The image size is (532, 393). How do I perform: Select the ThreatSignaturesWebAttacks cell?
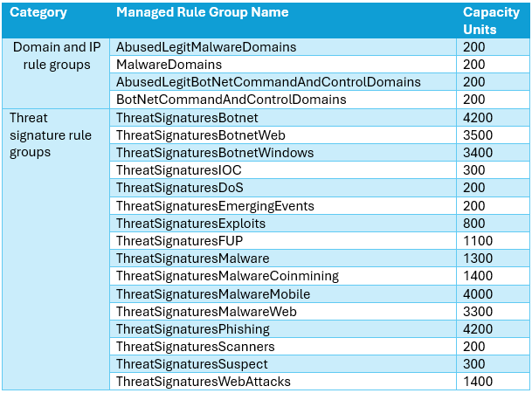(204, 382)
